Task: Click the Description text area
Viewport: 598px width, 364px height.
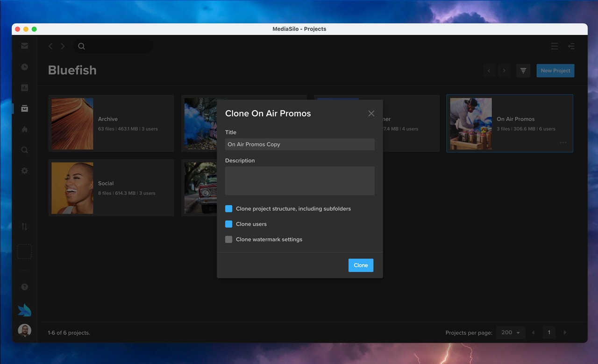Action: 299,181
